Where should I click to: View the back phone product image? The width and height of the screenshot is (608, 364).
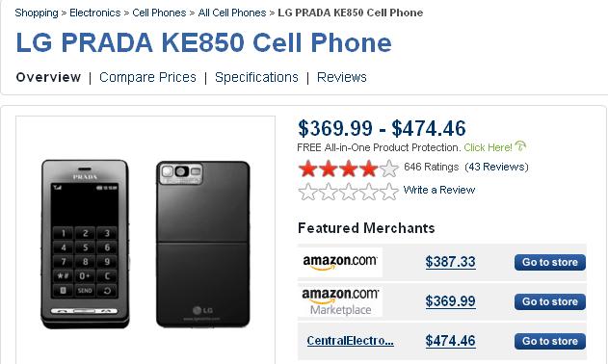click(x=202, y=245)
